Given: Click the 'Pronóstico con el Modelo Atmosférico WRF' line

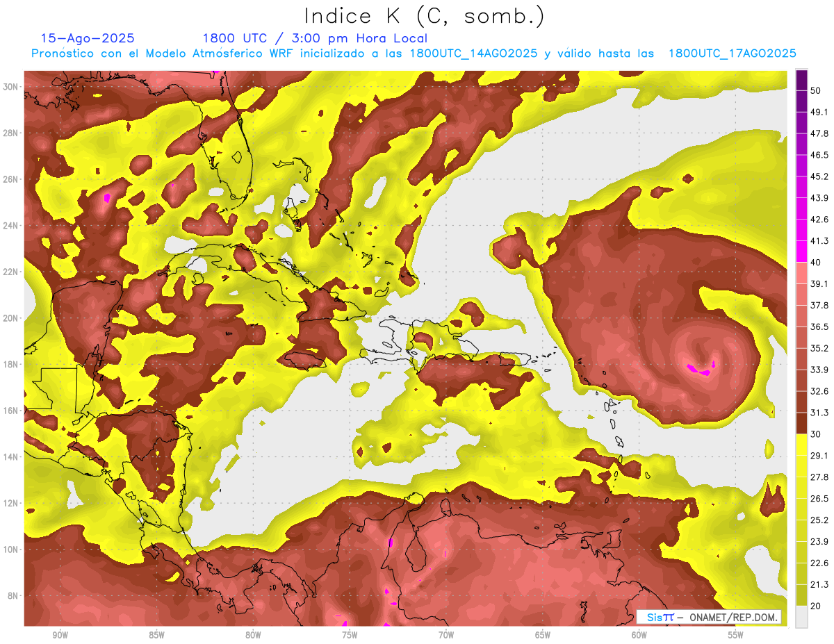Looking at the screenshot, I should click(x=414, y=53).
